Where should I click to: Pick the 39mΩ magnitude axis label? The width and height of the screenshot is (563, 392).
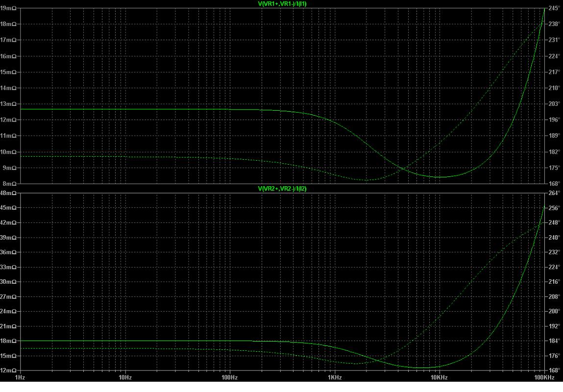coord(8,238)
